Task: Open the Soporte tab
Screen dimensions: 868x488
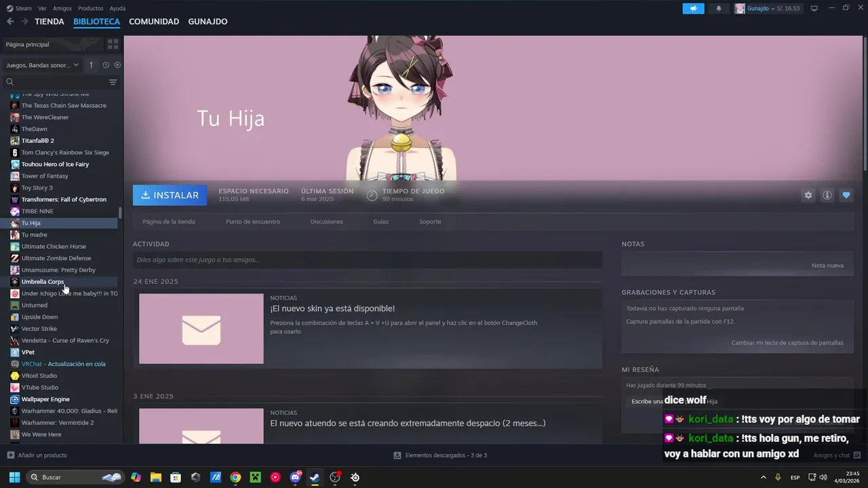Action: pos(430,222)
